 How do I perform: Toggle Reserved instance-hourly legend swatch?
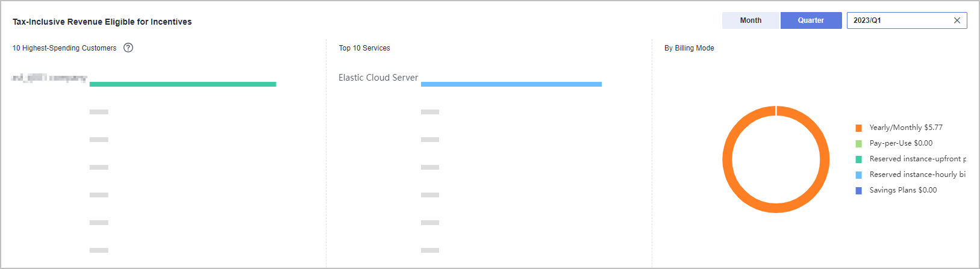[859, 175]
